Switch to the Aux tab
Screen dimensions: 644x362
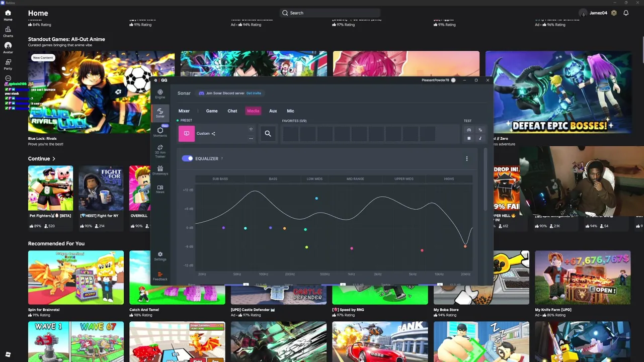click(x=273, y=111)
